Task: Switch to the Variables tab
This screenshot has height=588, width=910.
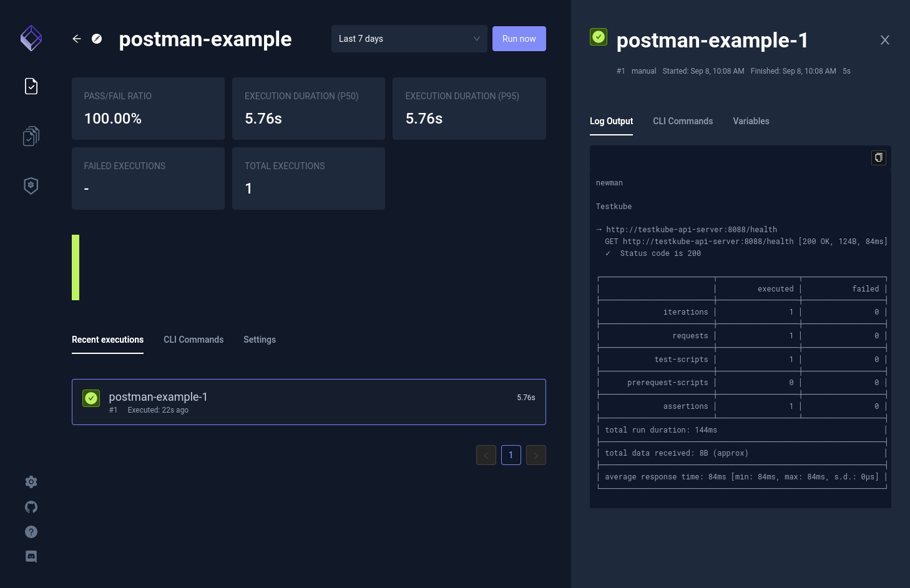Action: (x=751, y=121)
